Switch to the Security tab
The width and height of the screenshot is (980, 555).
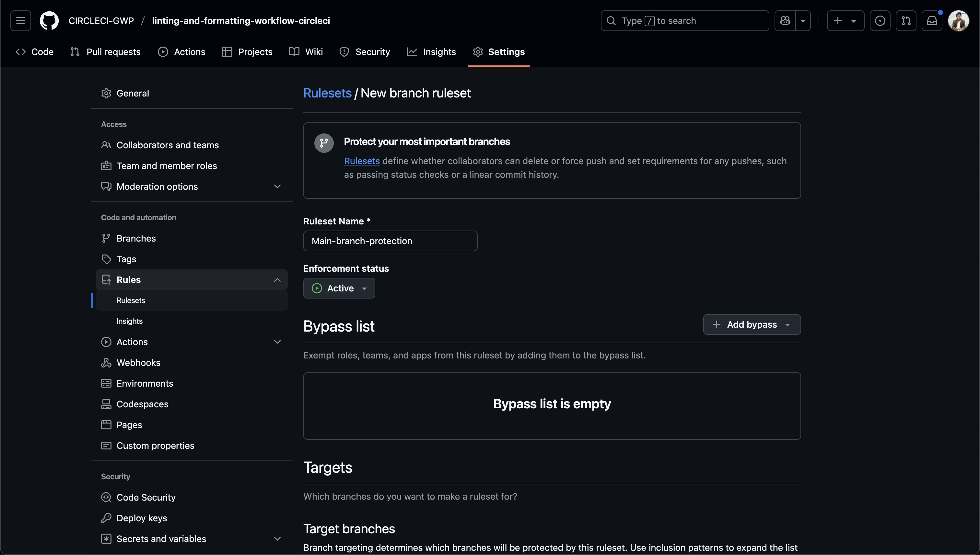coord(364,52)
